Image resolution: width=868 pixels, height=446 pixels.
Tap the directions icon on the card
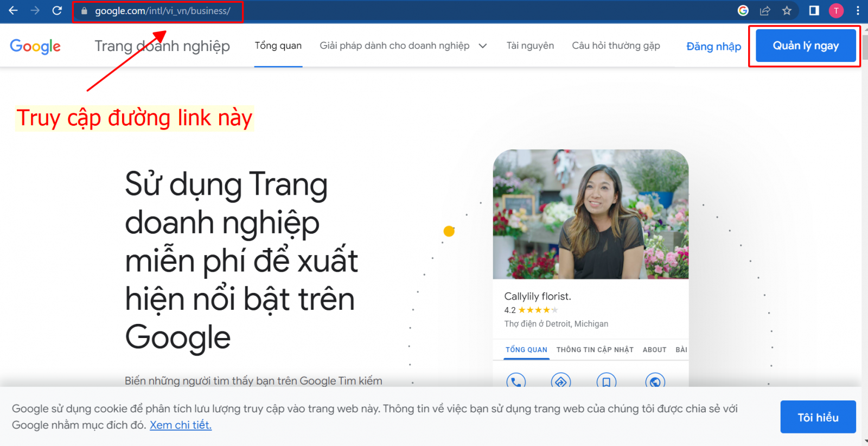point(561,382)
